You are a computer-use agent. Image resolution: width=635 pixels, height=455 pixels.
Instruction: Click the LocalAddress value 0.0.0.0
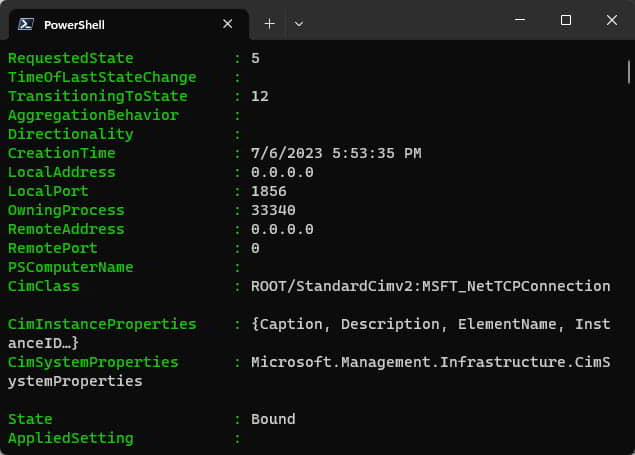pyautogui.click(x=282, y=172)
